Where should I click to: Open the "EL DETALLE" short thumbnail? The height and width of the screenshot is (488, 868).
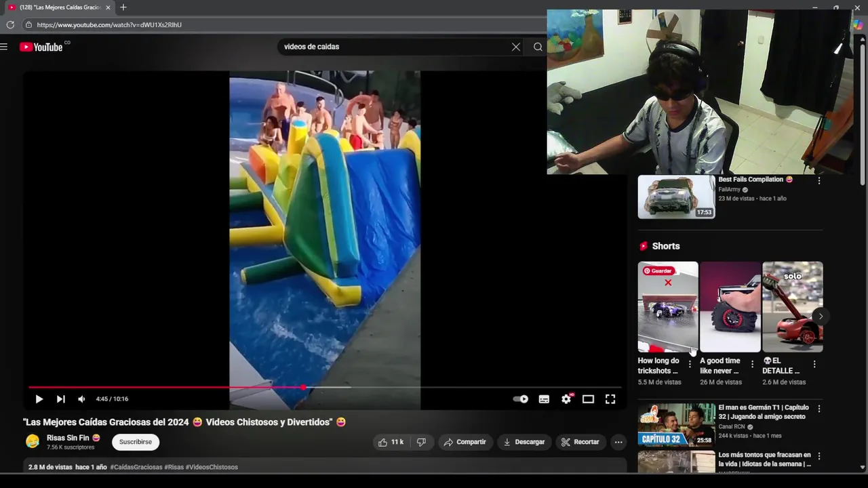[x=792, y=307]
